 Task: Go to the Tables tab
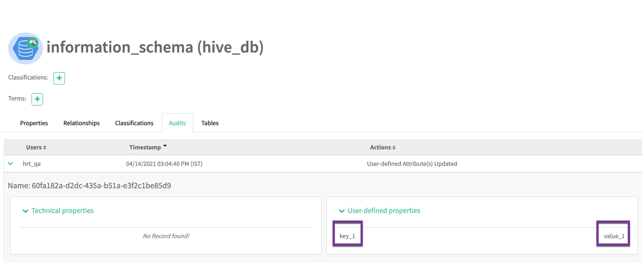pyautogui.click(x=210, y=123)
